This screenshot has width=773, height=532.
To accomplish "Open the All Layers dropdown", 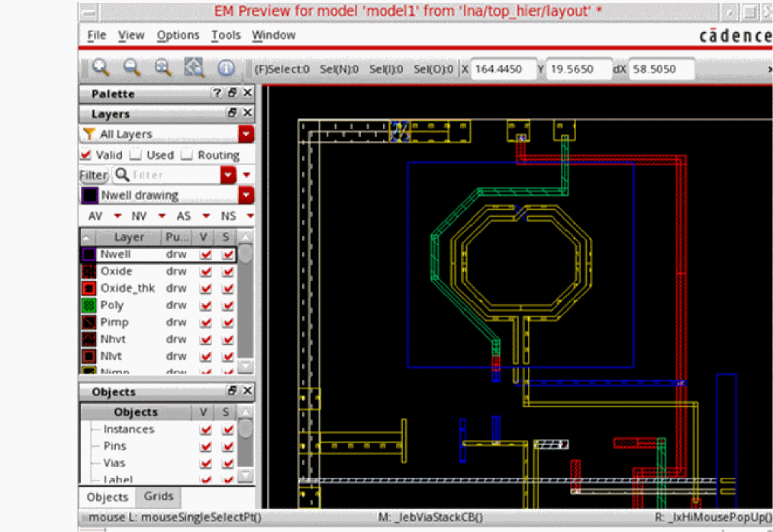I will click(246, 134).
